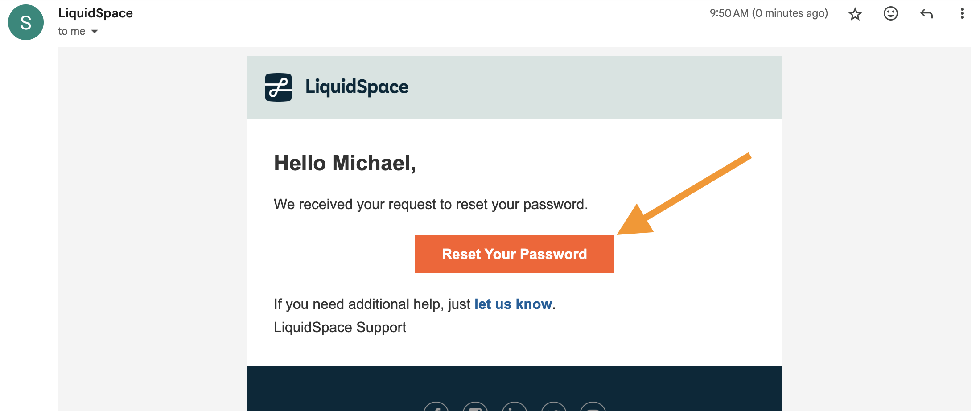
Task: Open the Instagram icon in footer
Action: click(x=475, y=407)
